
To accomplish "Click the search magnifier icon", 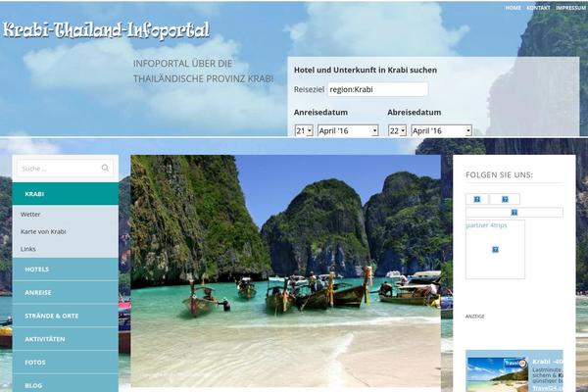I will coord(105,168).
